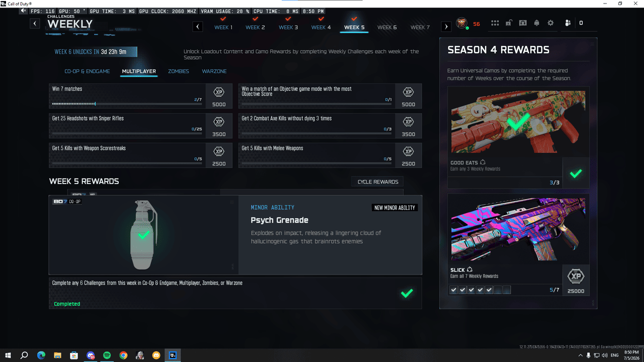Select objective game mode score challenge
Image resolution: width=644 pixels, height=362 pixels.
point(330,96)
